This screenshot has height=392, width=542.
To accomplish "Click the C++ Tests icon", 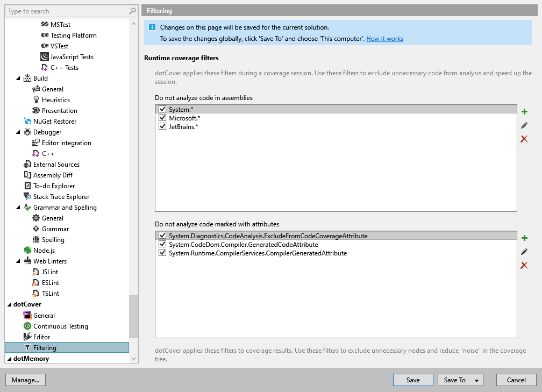I will [44, 67].
